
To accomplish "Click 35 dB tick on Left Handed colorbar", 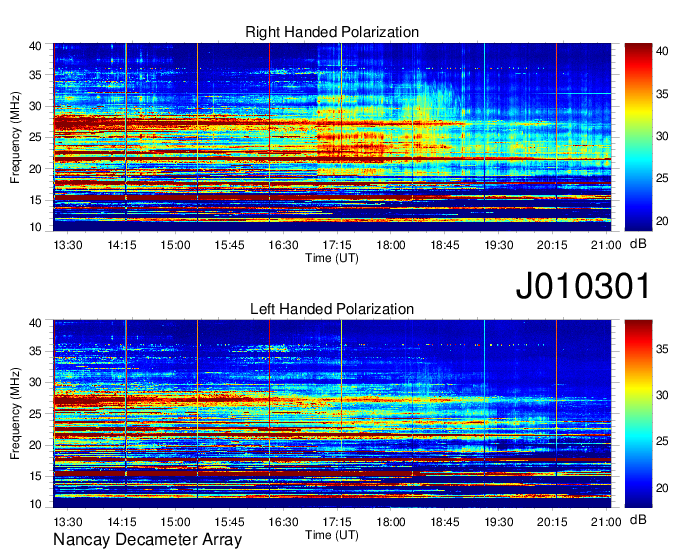I will tap(662, 349).
